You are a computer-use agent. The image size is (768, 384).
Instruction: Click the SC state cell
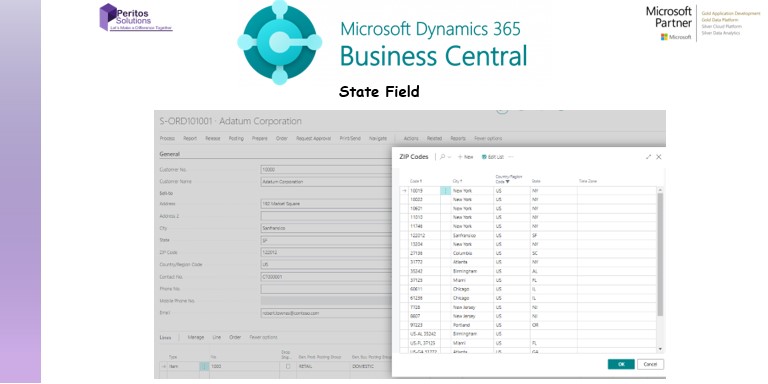pyautogui.click(x=553, y=253)
